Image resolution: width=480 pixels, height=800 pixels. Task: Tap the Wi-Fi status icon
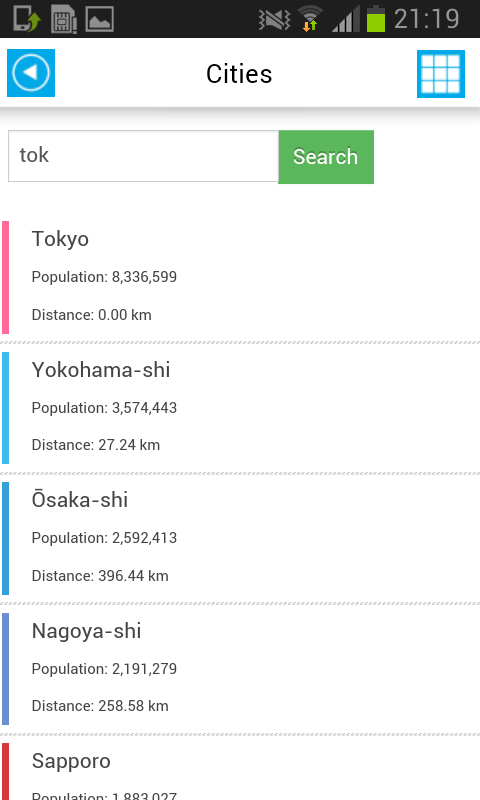coord(310,19)
